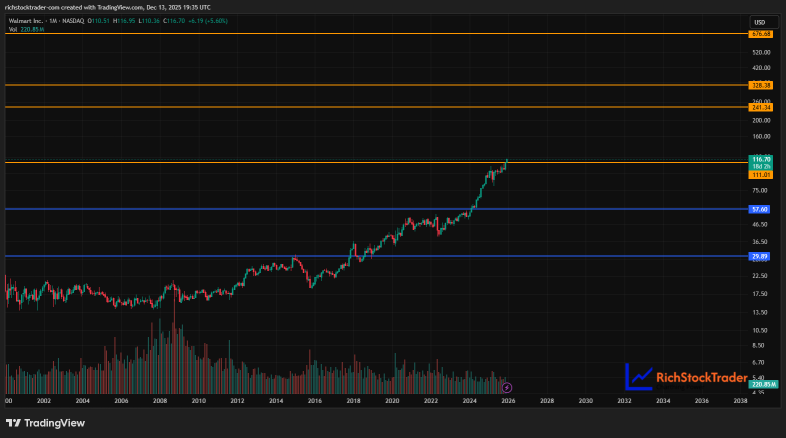Click the 2008 label on time axis
The image size is (786, 438).
[x=160, y=401]
